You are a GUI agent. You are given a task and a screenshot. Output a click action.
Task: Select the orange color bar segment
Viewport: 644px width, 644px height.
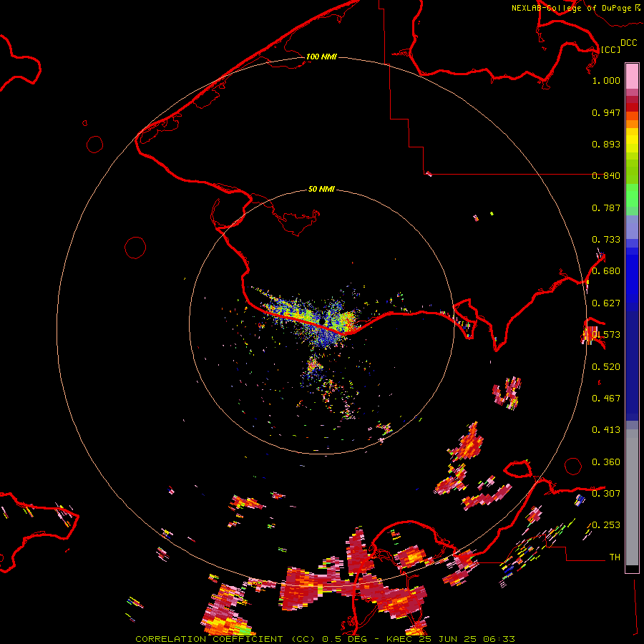(x=632, y=124)
